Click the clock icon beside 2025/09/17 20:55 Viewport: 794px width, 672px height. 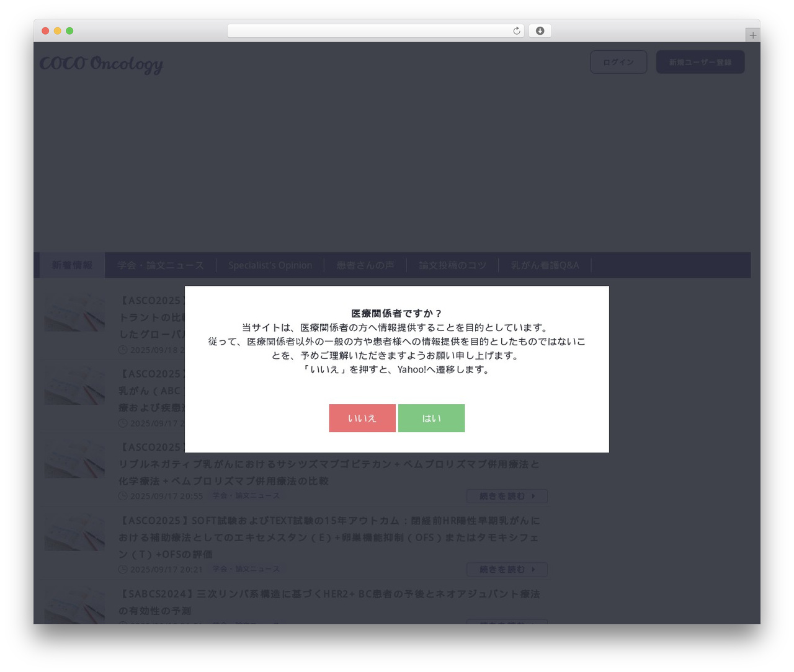pyautogui.click(x=123, y=496)
